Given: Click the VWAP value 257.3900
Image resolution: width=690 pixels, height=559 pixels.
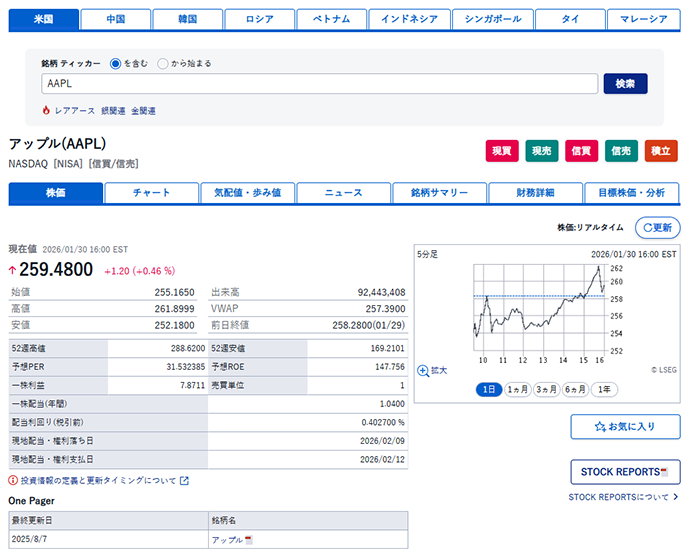Looking at the screenshot, I should (385, 309).
